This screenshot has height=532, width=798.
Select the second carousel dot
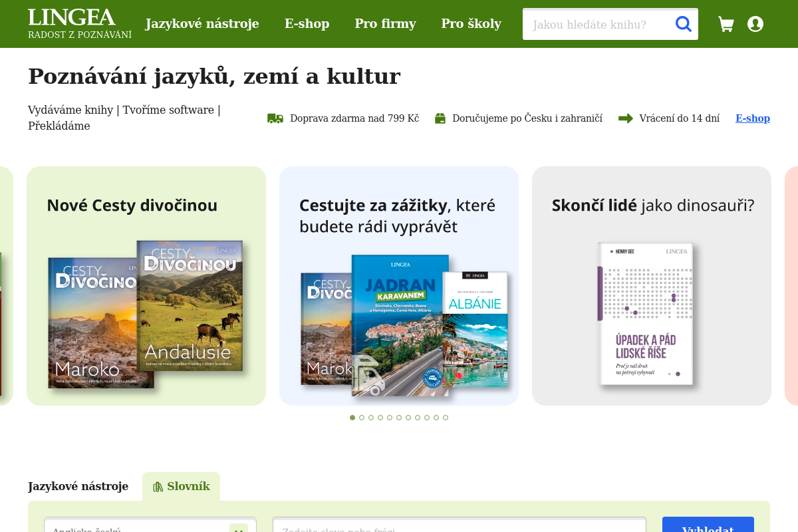coord(362,418)
